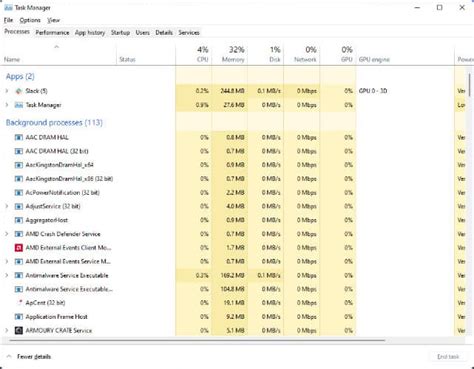This screenshot has height=369, width=474.
Task: Click the Slack app icon
Action: pos(19,91)
